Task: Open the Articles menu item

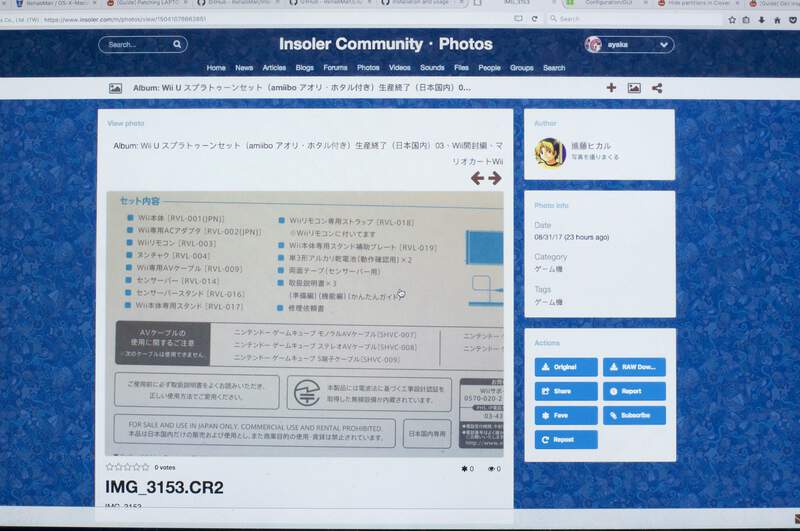Action: pyautogui.click(x=274, y=67)
